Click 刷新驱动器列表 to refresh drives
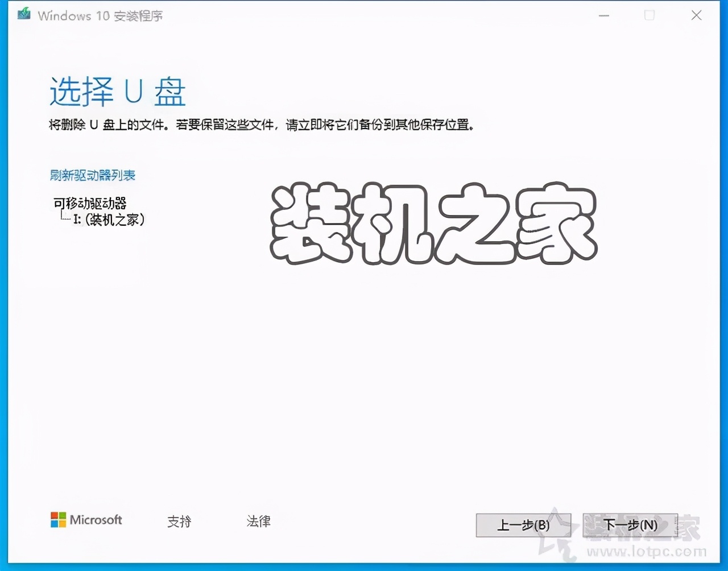 [93, 175]
